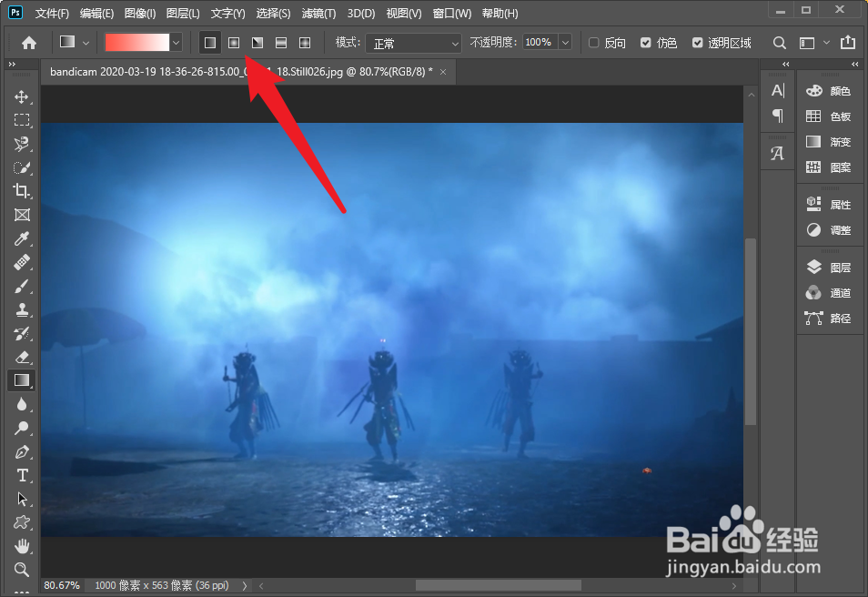Open the gradient picker dropdown arrow

176,43
